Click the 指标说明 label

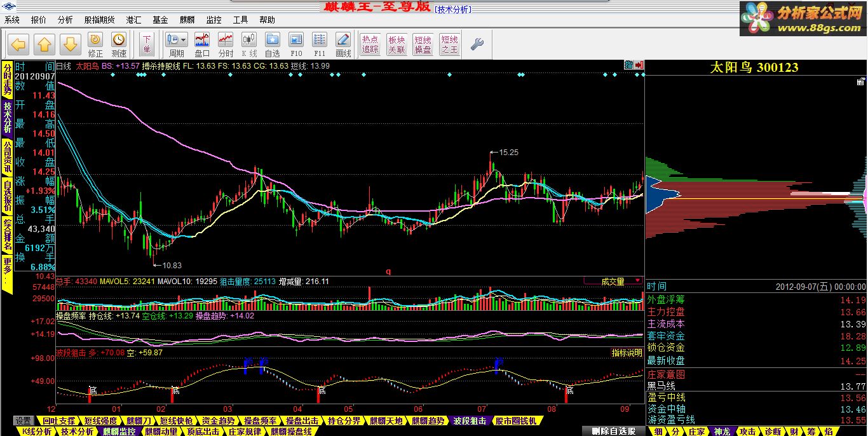click(627, 352)
